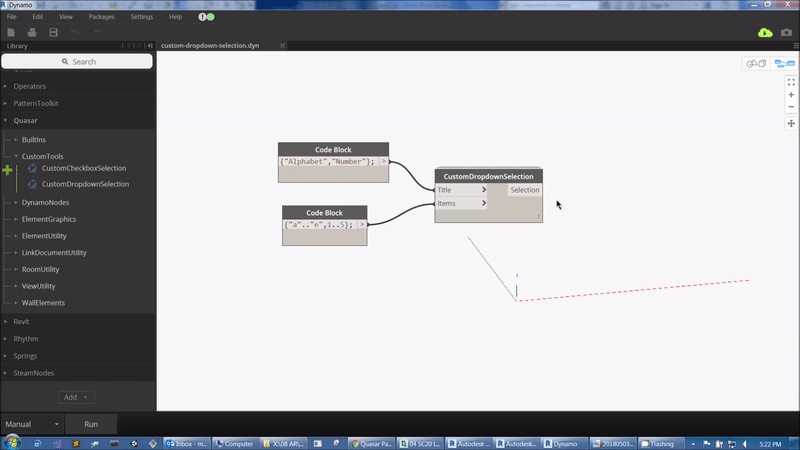Image resolution: width=800 pixels, height=450 pixels.
Task: Click the New file icon in toolbar
Action: coord(11,33)
